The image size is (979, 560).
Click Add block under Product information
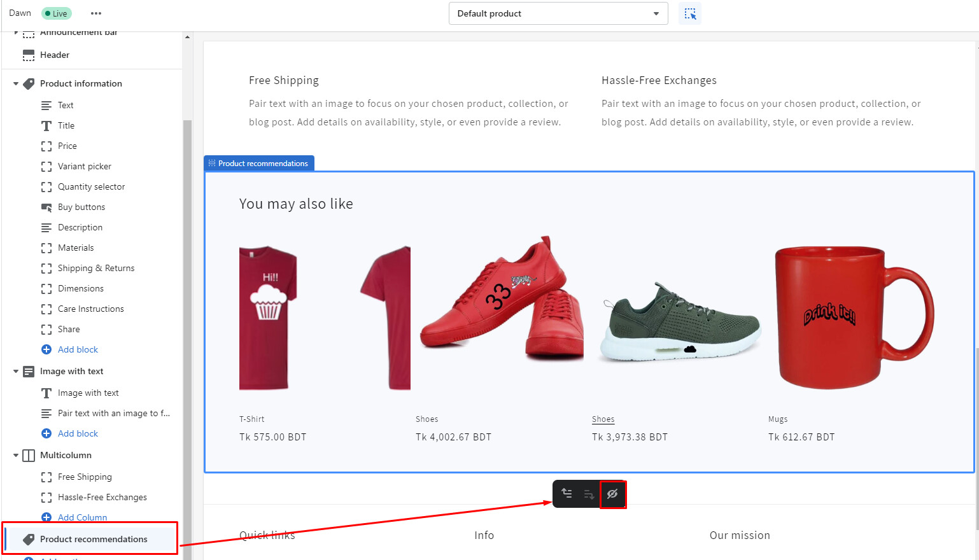tap(78, 349)
